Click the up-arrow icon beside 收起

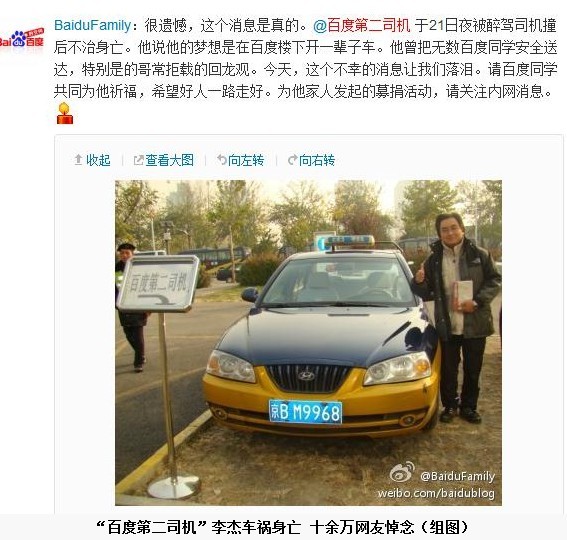78,160
